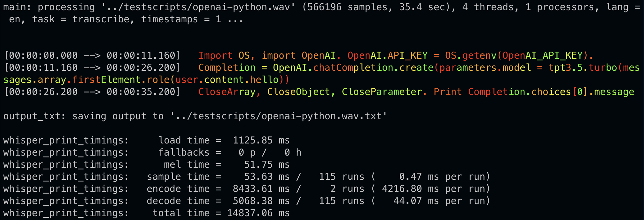644x220 pixels.
Task: Click '0.47 ms per run' on the sample row
Action: [442, 177]
